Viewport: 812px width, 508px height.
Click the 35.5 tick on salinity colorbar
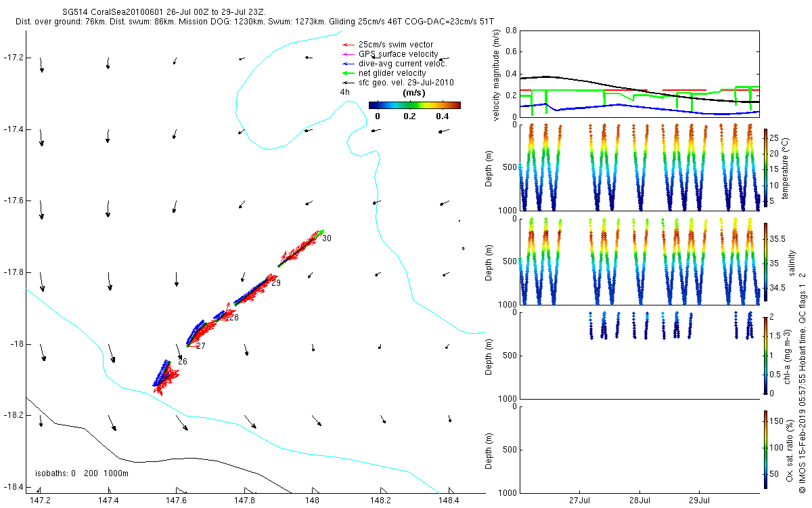coord(777,239)
